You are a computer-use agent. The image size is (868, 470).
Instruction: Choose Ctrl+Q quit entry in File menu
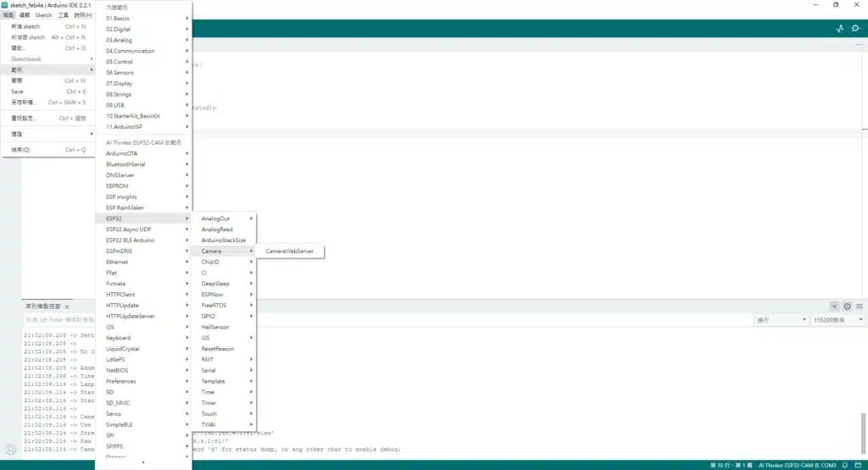(x=48, y=150)
